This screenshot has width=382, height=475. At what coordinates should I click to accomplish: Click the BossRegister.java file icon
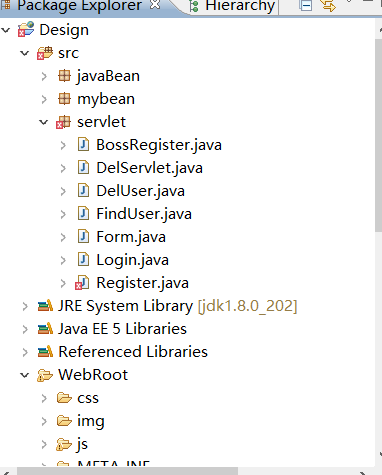[83, 145]
